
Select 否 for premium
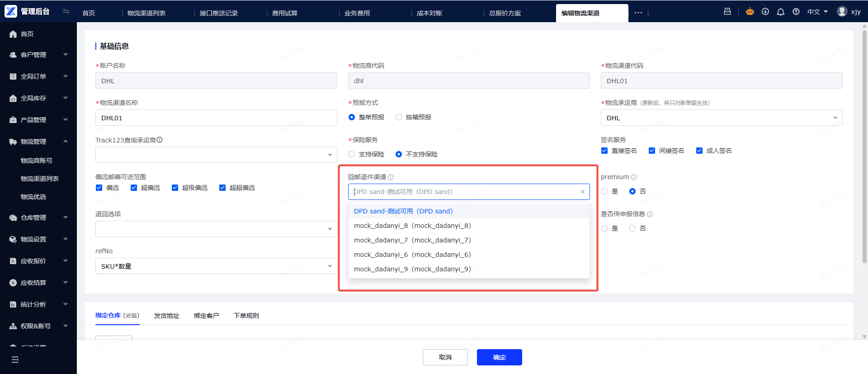pyautogui.click(x=632, y=191)
